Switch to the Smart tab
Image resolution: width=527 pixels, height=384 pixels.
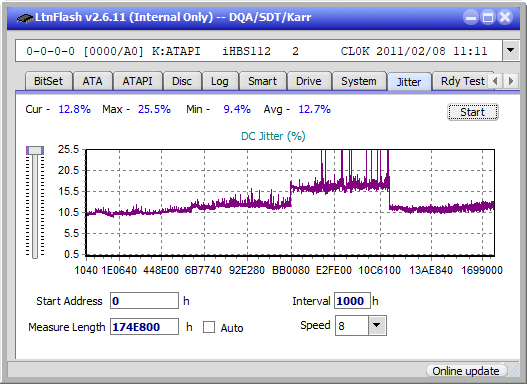click(x=262, y=81)
